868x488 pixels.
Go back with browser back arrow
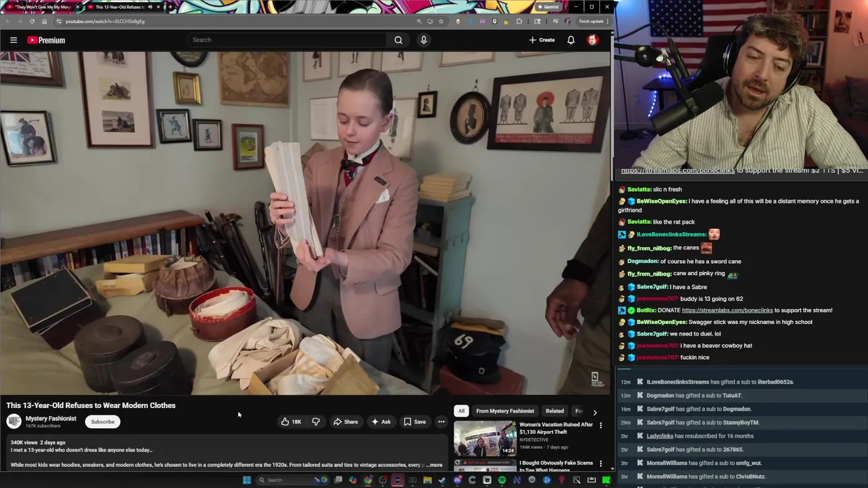pos(7,21)
